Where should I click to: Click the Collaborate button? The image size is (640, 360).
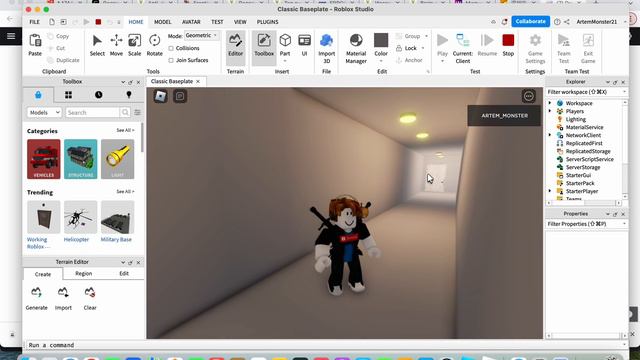[530, 21]
